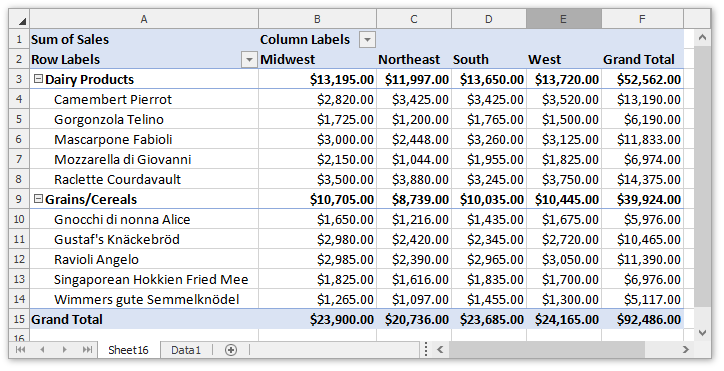Select the Raclette Courdavault cell
724x371 pixels.
coord(144,179)
